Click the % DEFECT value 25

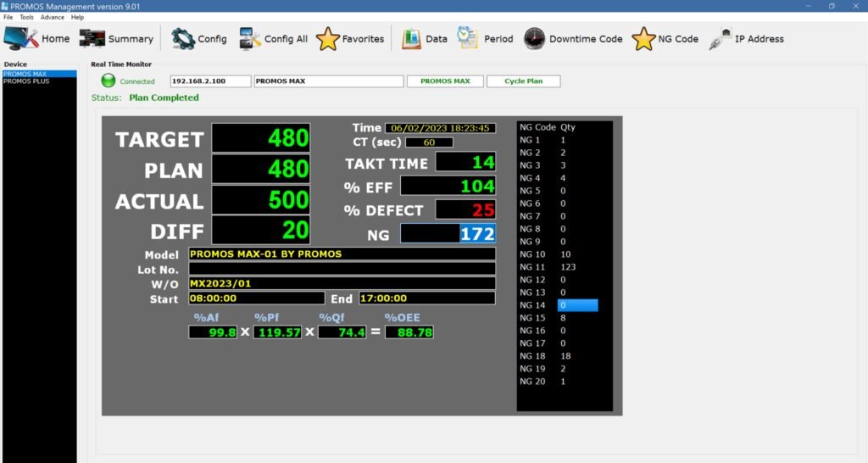(465, 210)
